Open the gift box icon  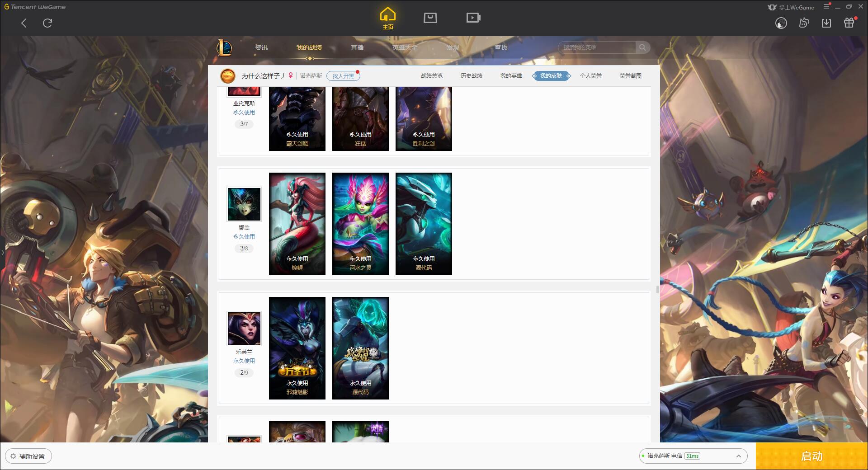coord(849,23)
